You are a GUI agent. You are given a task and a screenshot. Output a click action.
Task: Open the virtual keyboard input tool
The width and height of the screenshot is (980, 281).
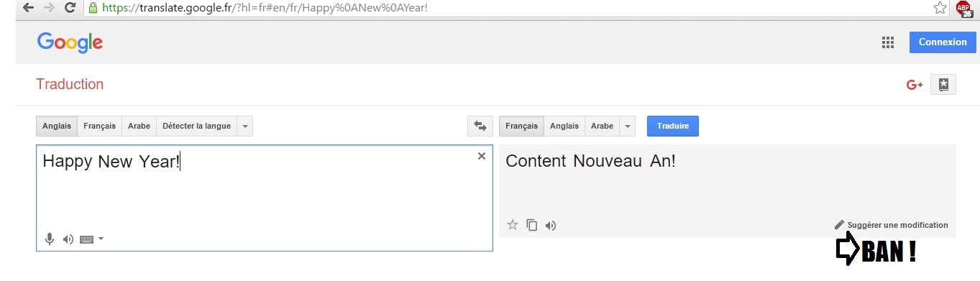[x=87, y=239]
